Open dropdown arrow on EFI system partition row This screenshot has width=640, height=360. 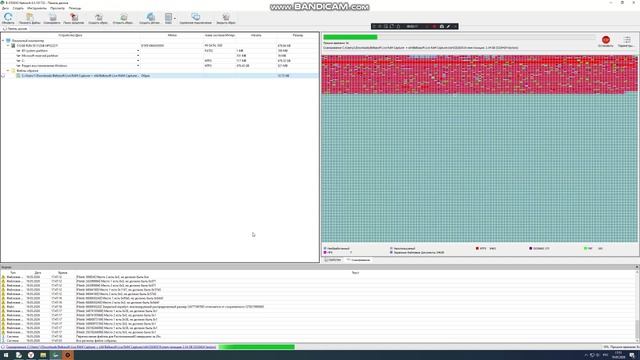[x=138, y=51]
